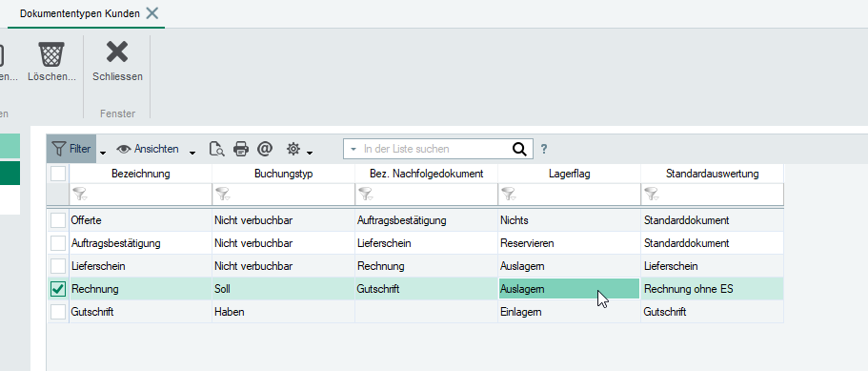Image resolution: width=868 pixels, height=371 pixels.
Task: Click the Bez. Nachfolgedokument filter funnel
Action: (x=366, y=194)
